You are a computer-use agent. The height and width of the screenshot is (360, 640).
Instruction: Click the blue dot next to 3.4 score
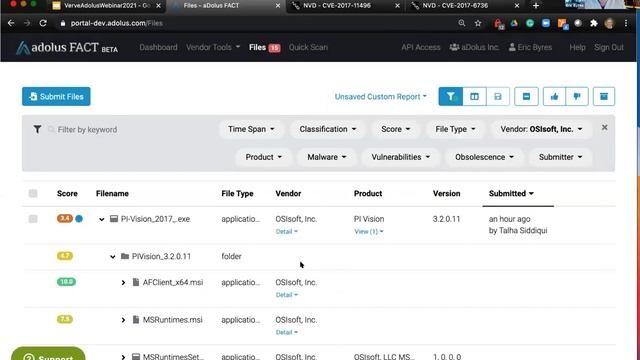point(79,219)
